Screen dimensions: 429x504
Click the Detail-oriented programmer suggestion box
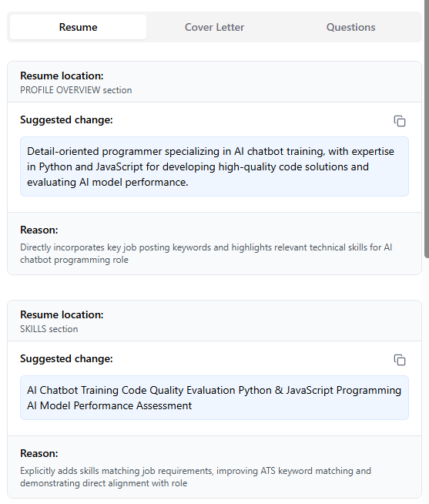point(214,166)
